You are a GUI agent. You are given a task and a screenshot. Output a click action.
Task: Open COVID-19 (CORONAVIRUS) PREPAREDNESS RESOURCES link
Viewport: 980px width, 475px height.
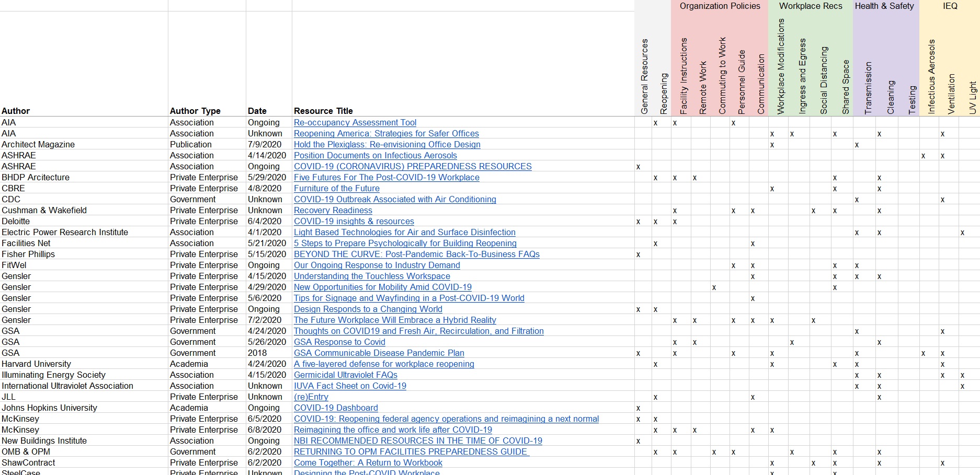[x=413, y=166]
